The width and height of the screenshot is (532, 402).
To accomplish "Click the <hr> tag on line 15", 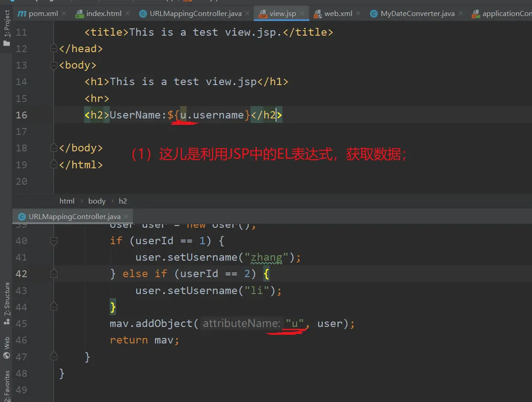I will (x=97, y=98).
